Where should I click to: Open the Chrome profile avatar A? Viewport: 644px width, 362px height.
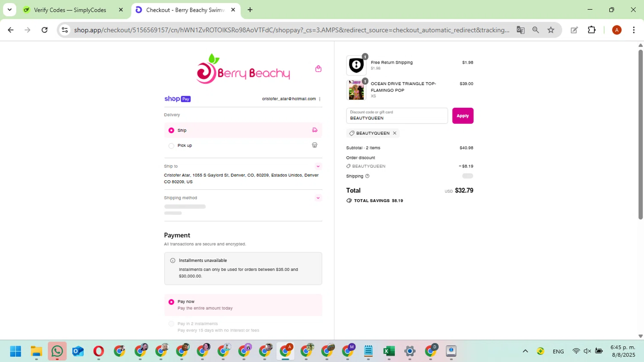tap(617, 30)
